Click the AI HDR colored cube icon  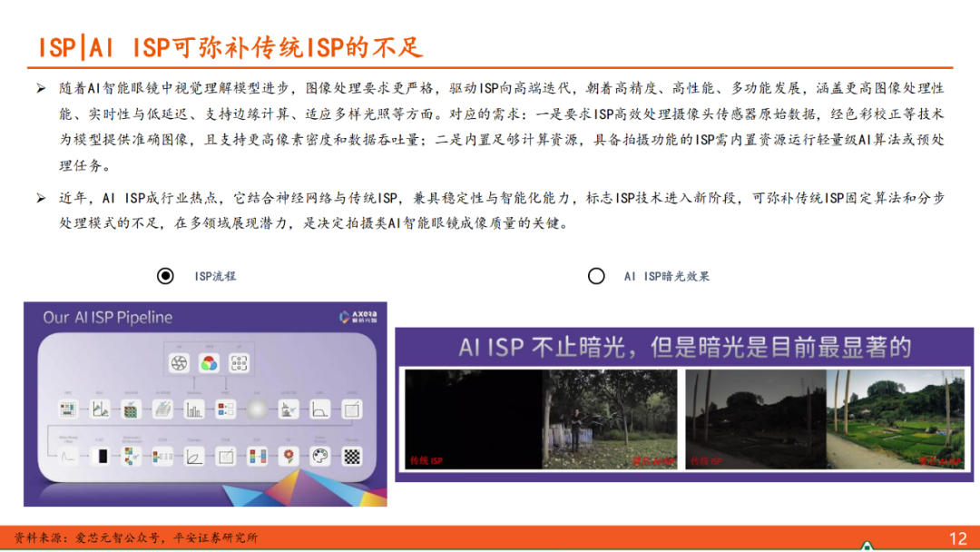point(131,409)
